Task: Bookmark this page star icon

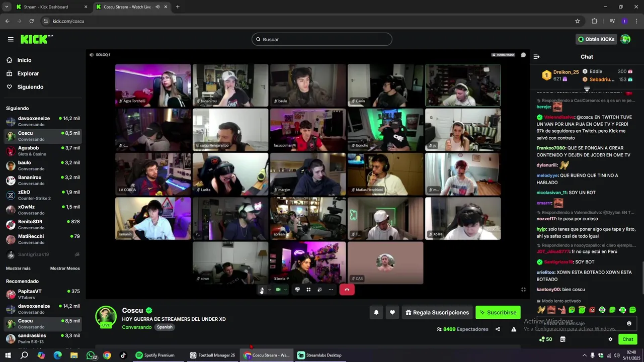Action: tap(578, 21)
